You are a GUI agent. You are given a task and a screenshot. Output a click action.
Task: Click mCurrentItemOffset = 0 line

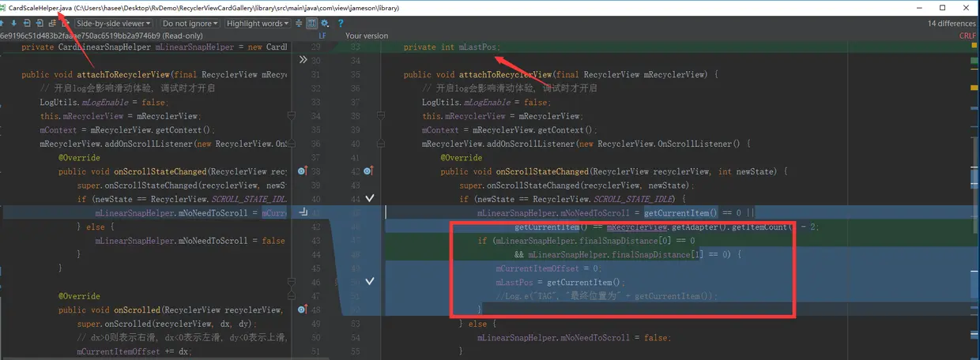coord(551,268)
